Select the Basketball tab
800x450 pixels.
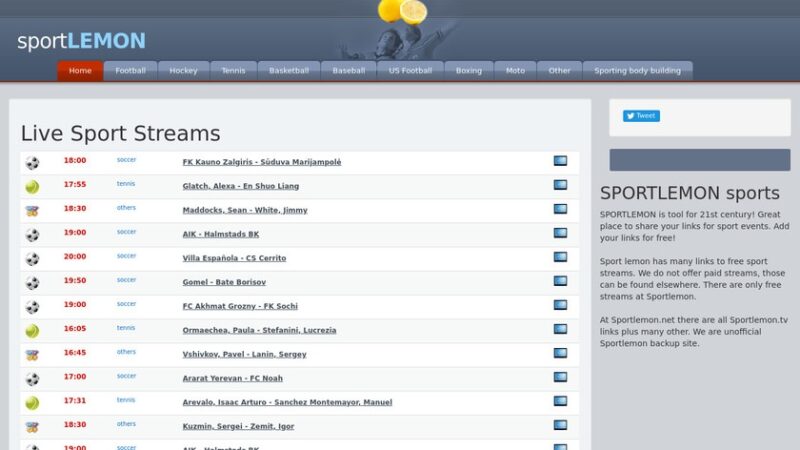click(289, 71)
